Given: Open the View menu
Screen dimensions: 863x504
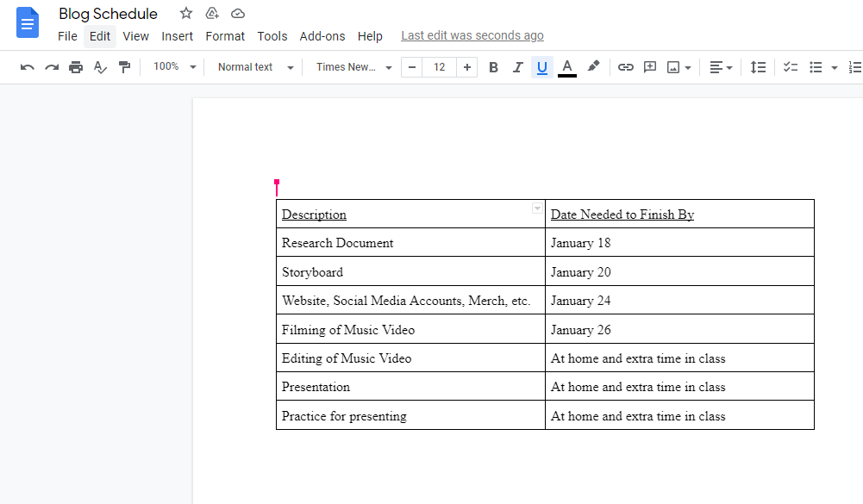Looking at the screenshot, I should tap(136, 36).
